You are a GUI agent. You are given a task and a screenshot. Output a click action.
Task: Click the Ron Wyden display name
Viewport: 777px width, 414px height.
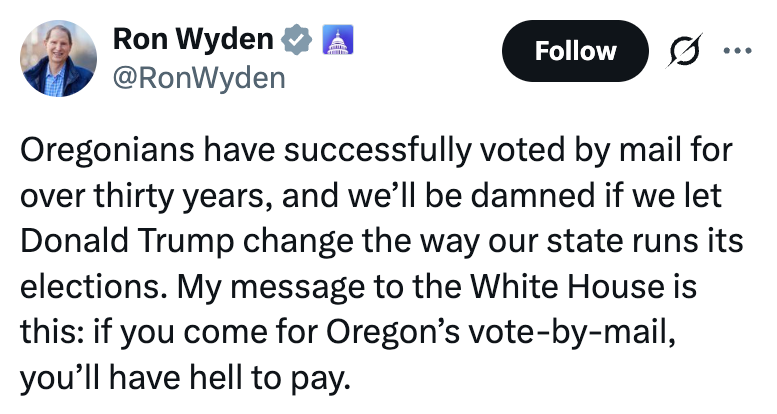(193, 40)
